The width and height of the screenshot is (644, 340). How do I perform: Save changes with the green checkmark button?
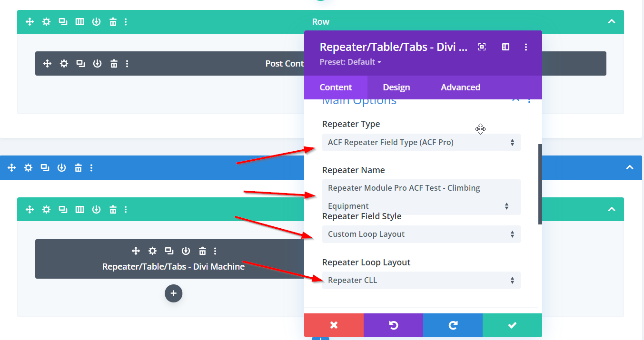(x=512, y=325)
